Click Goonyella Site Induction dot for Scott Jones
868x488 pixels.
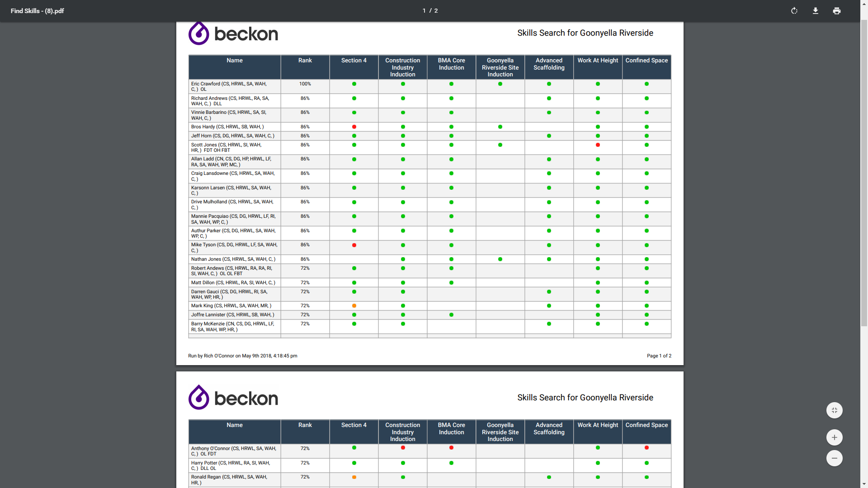click(x=500, y=145)
